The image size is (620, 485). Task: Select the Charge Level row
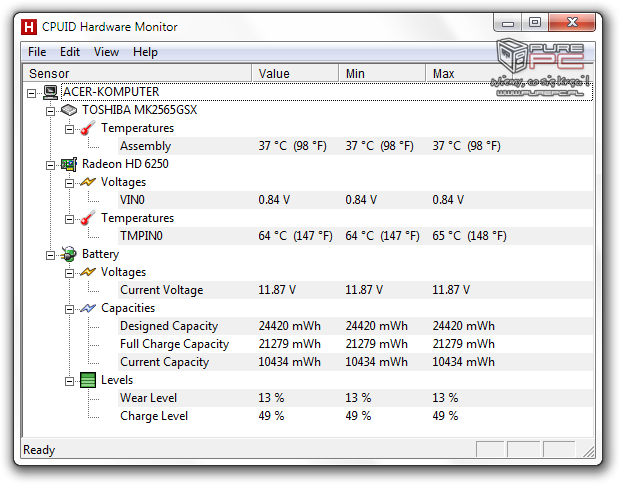355,416
